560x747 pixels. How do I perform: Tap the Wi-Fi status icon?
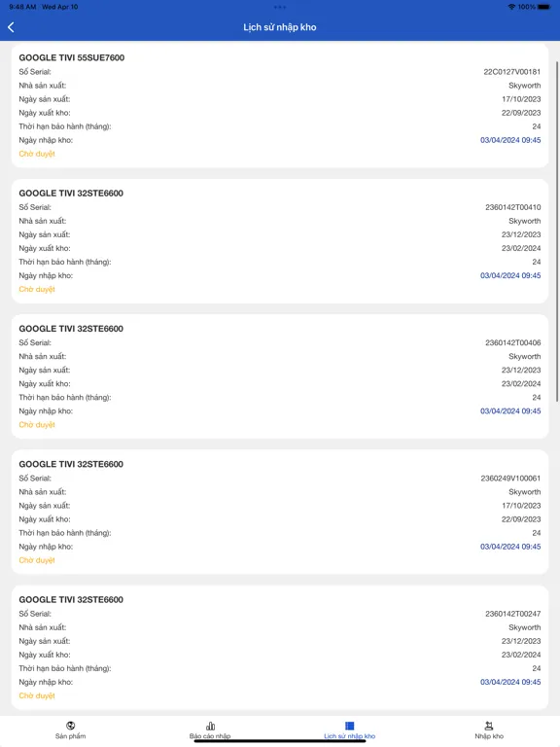click(511, 7)
